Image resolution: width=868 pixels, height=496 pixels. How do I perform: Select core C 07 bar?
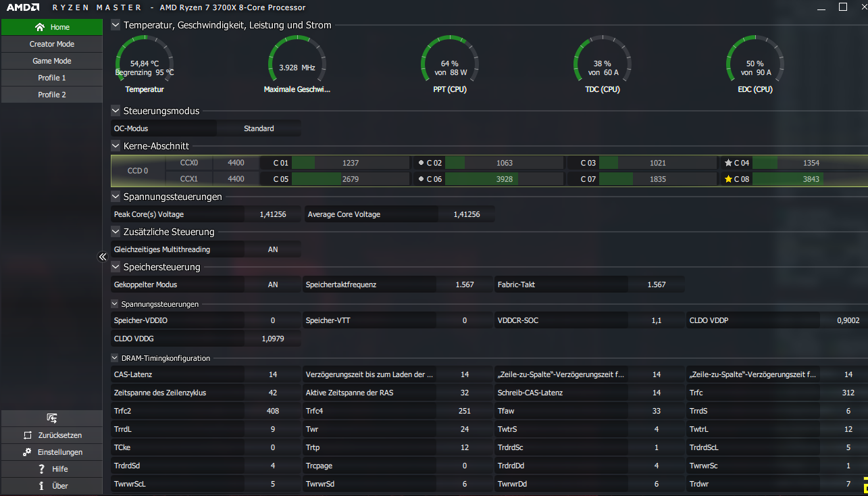coord(657,179)
